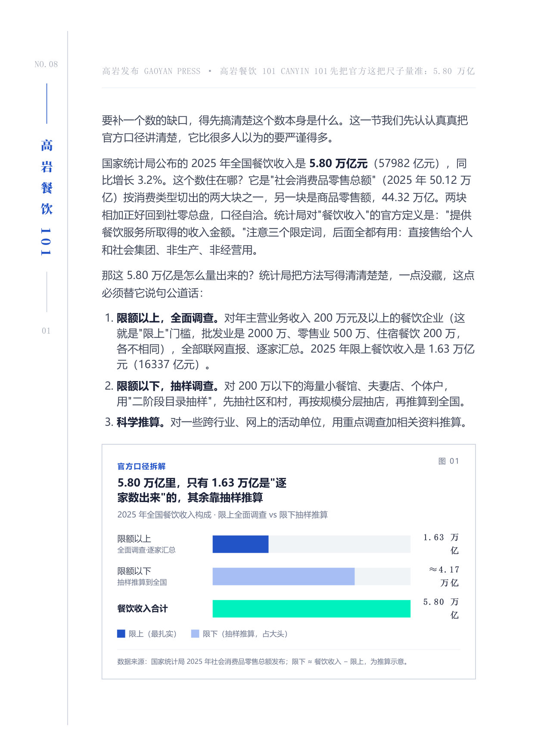The width and height of the screenshot is (535, 756).
Task: Click paragraph starting "那这 5.80 万亿是怎么量出来的"
Action: pos(288,284)
